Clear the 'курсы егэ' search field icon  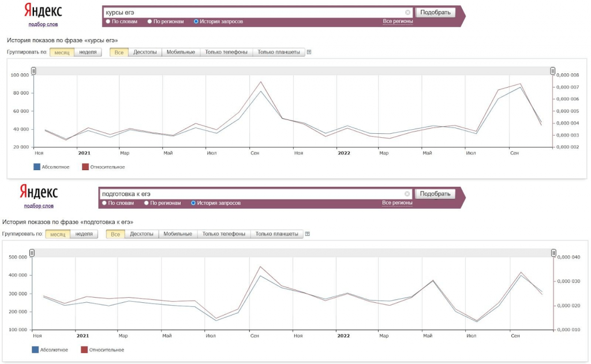click(x=407, y=13)
